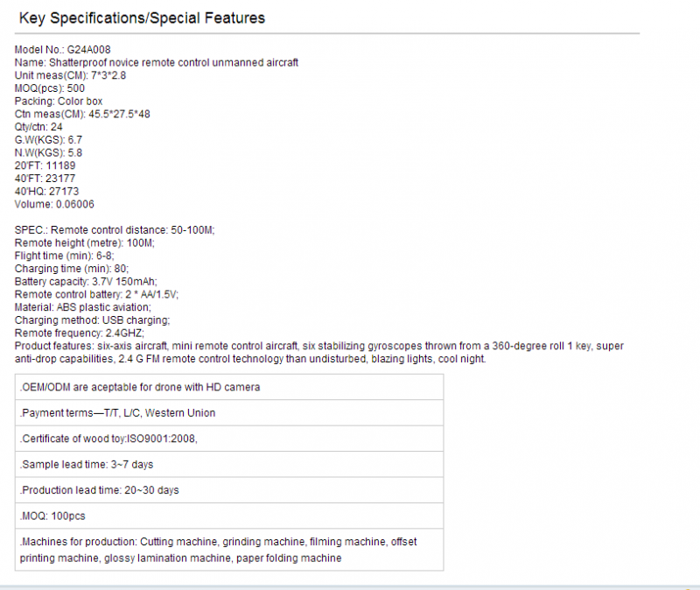Click the MOQ(pcs): 500 line
The image size is (700, 590).
(x=50, y=88)
